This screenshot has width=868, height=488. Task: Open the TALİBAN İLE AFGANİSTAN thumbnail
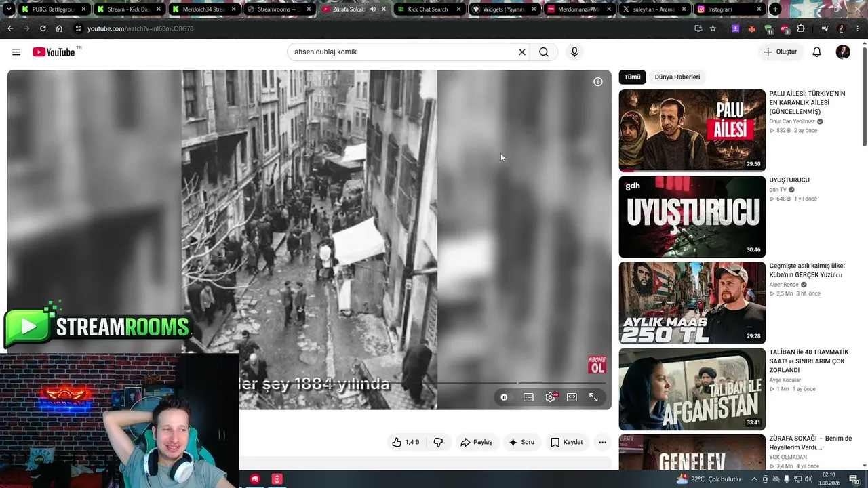(692, 389)
